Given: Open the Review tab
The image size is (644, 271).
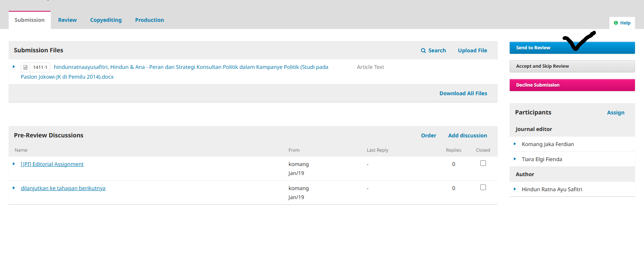Looking at the screenshot, I should coord(67,20).
